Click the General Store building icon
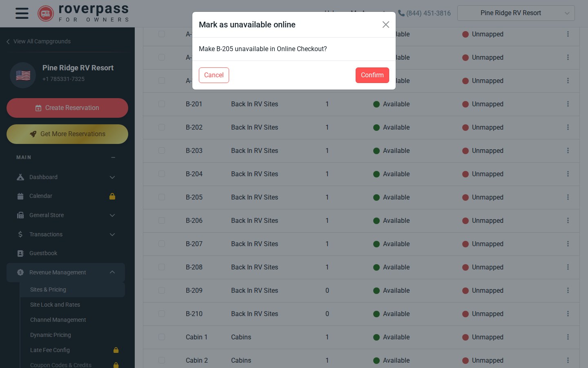Viewport: 588px width, 368px height. point(20,215)
